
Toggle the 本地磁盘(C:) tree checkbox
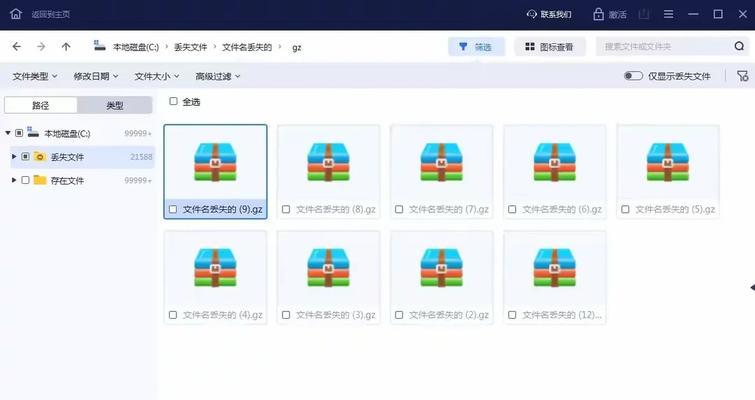click(x=19, y=133)
